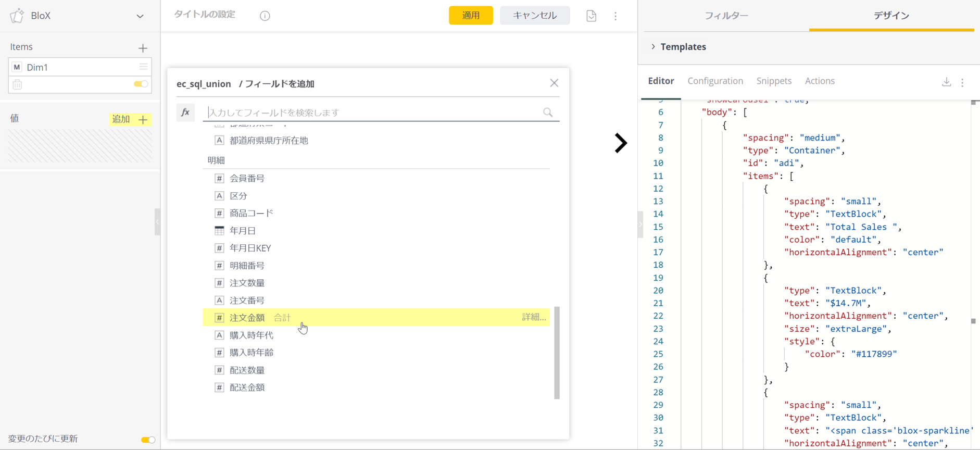Click the fx formula icon

[x=185, y=113]
